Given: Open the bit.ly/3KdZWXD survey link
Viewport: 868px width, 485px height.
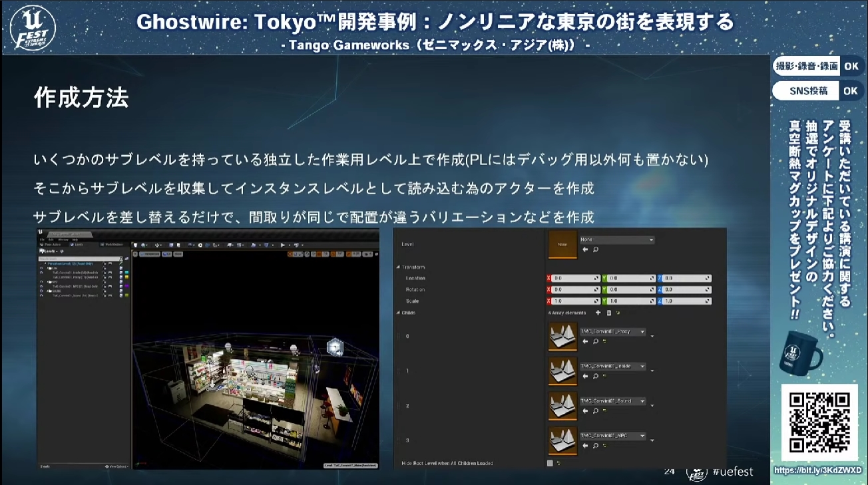Looking at the screenshot, I should [x=818, y=470].
